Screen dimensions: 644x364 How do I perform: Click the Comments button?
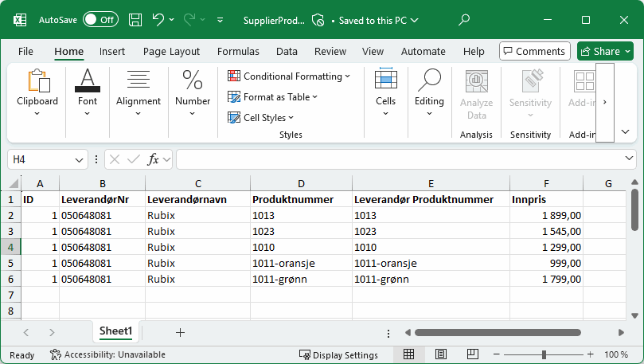click(534, 51)
